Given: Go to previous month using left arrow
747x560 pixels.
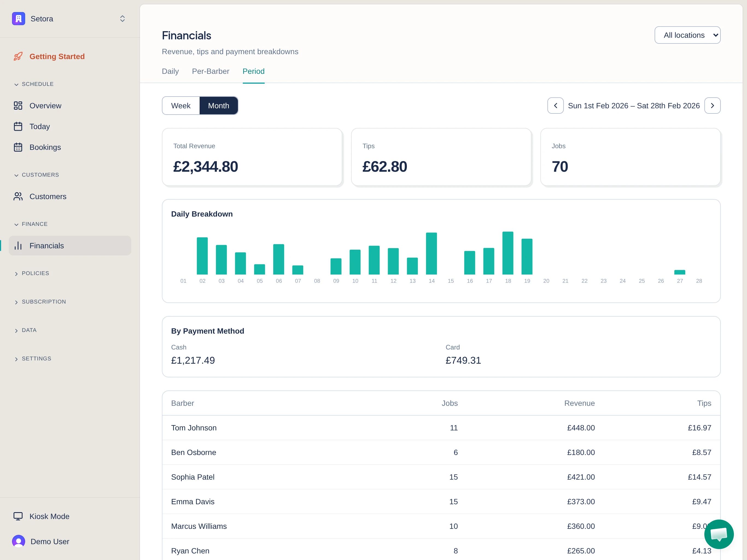Looking at the screenshot, I should coord(555,105).
